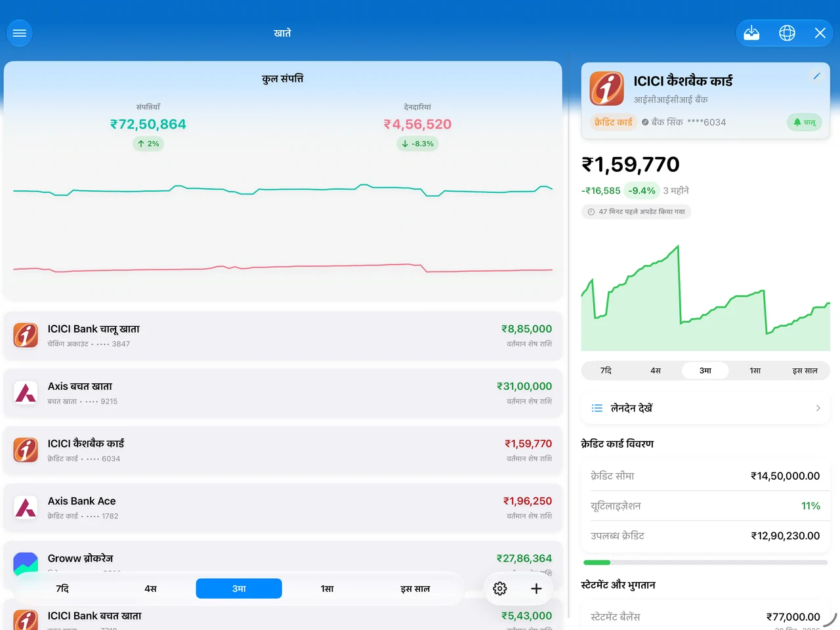Click the credit utilization progress bar
Viewport: 840px width, 630px height.
click(705, 562)
